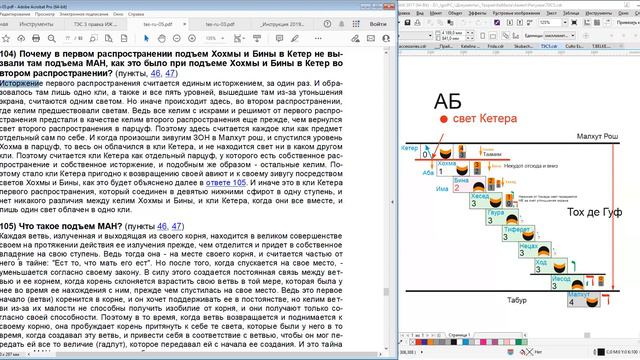The height and width of the screenshot is (360, 640).
Task: Zoom out with the minus circle icon
Action: click(x=177, y=38)
